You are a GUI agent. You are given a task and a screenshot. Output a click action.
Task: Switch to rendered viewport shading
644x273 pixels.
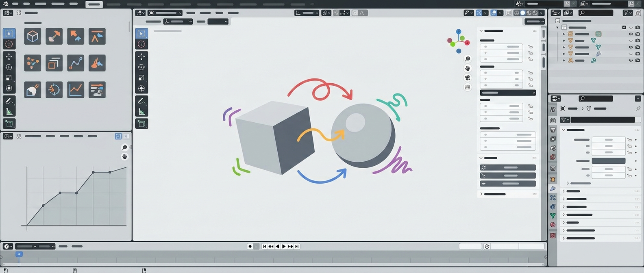[x=535, y=13]
